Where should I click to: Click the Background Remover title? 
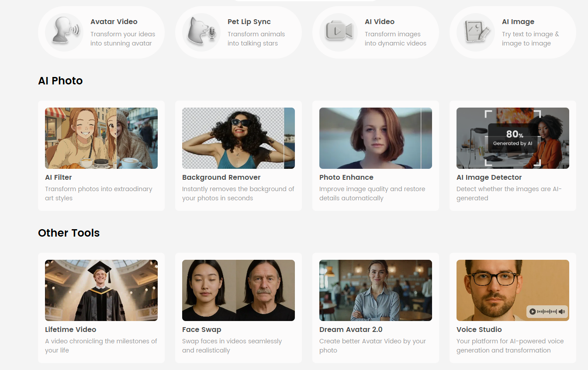(x=221, y=178)
